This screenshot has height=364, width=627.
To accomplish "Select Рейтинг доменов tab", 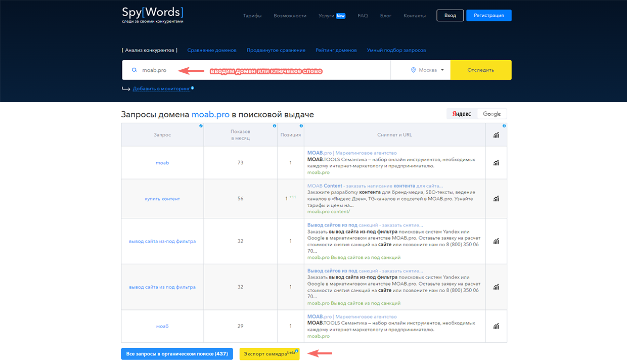I will 336,50.
